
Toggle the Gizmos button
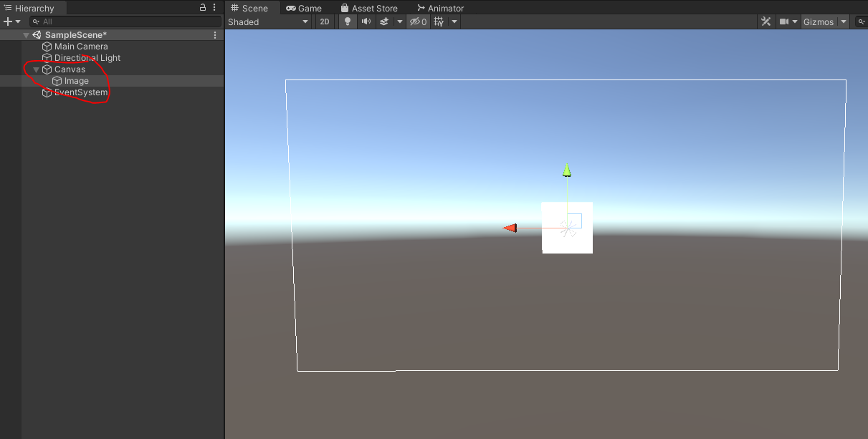coord(819,22)
